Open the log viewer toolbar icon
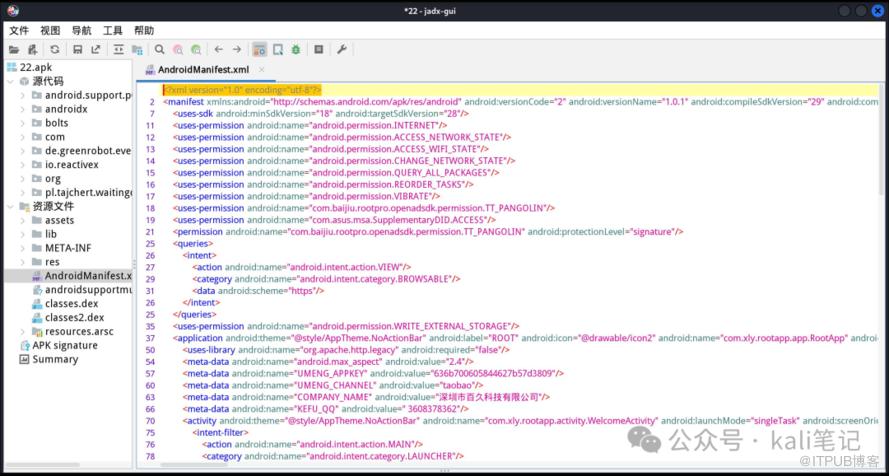The width and height of the screenshot is (889, 476). (318, 49)
